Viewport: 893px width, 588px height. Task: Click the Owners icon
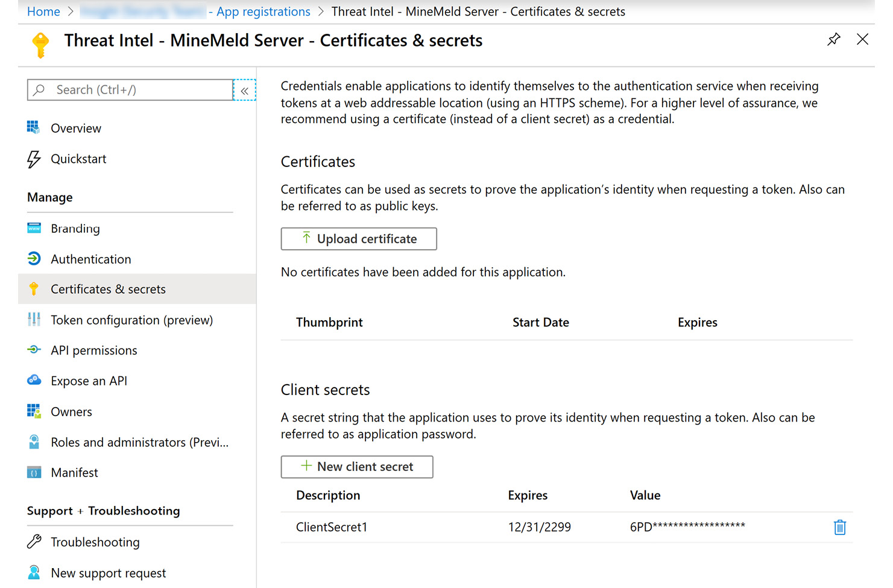pyautogui.click(x=34, y=411)
